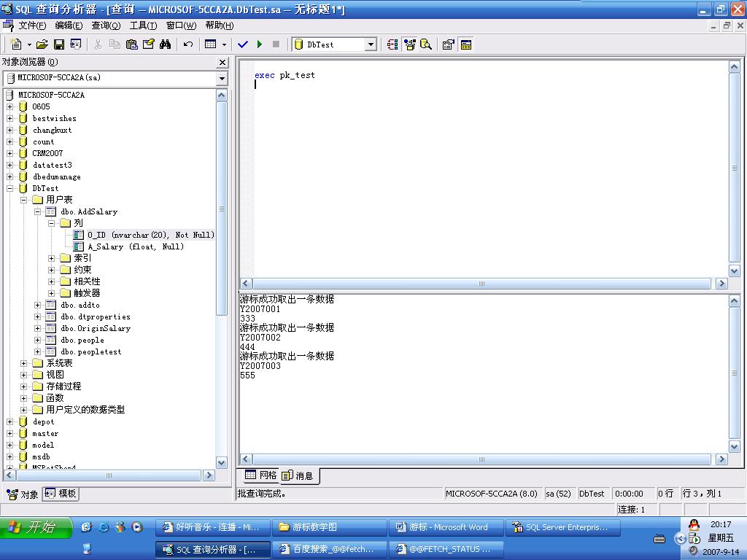Open Object Search magnifier icon
This screenshot has height=560, width=747.
click(x=426, y=44)
